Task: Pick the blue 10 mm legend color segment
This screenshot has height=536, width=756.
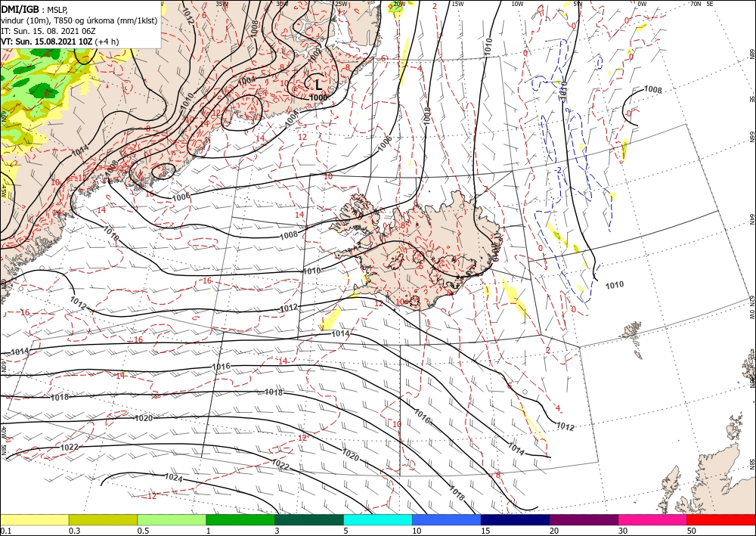Action: tap(447, 519)
